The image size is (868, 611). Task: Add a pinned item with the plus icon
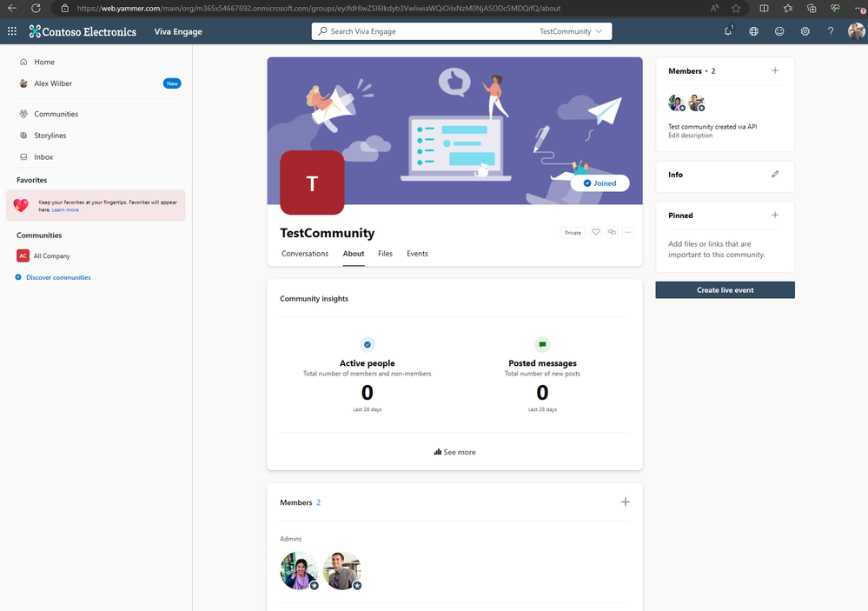point(775,215)
